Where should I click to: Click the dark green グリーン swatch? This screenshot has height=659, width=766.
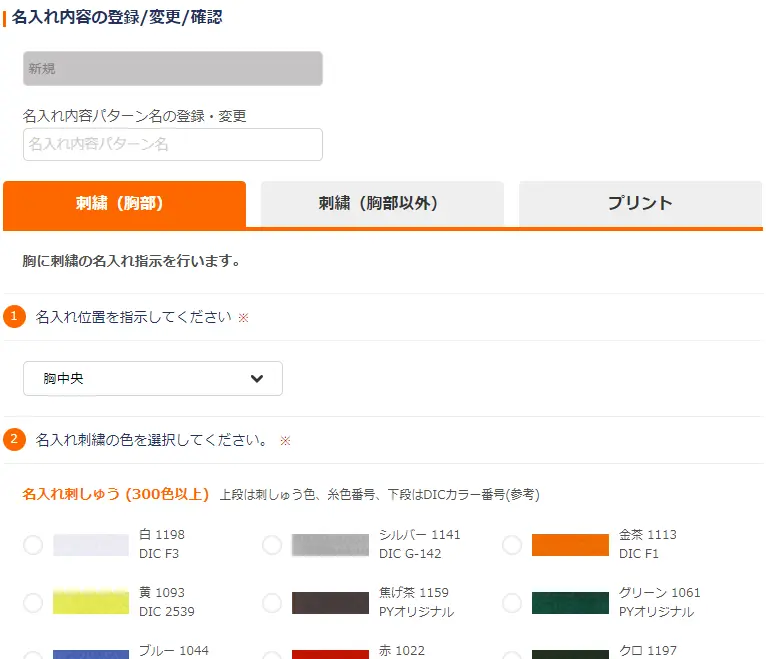[570, 603]
